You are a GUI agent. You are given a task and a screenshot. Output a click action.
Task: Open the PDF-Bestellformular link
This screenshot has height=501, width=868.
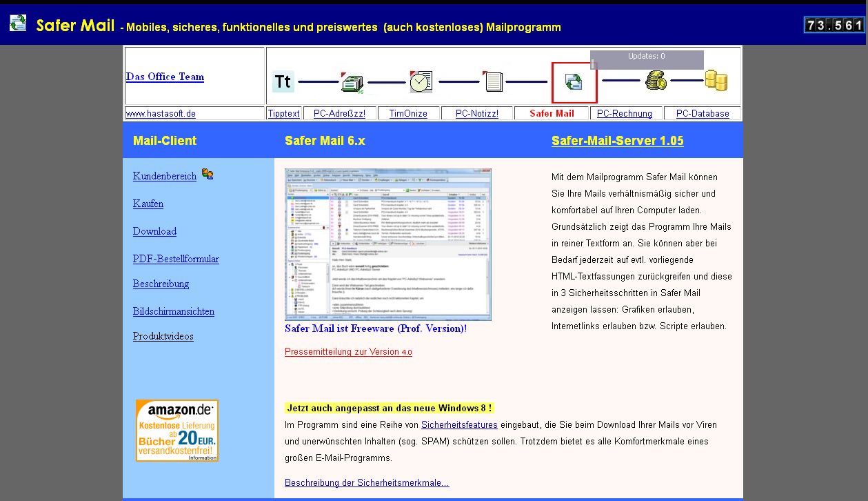(x=176, y=259)
